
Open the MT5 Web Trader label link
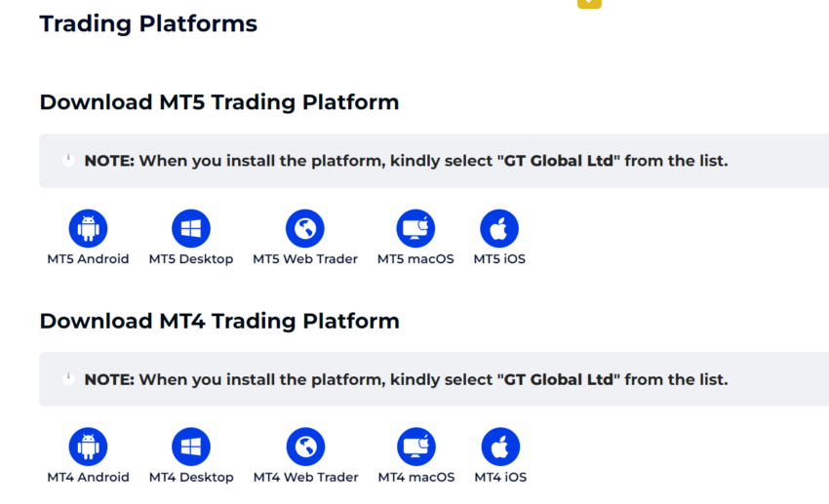pyautogui.click(x=305, y=259)
